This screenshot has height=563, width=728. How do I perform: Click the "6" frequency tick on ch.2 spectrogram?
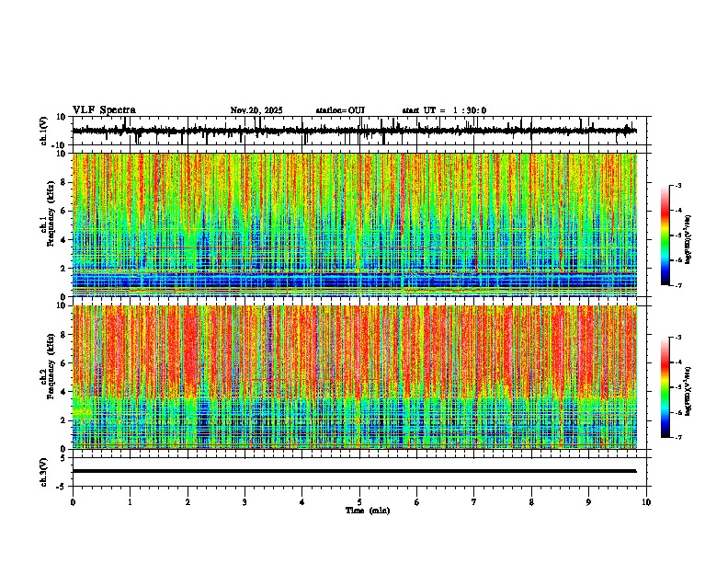click(x=65, y=363)
